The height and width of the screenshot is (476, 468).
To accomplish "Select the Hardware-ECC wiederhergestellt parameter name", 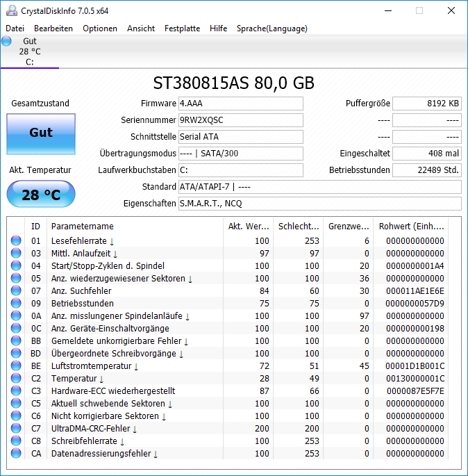I will (113, 391).
